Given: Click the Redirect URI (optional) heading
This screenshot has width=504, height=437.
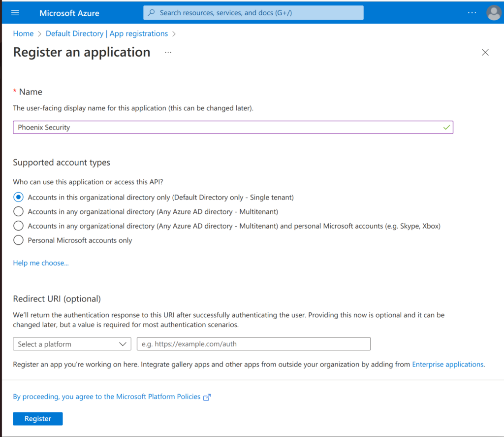Looking at the screenshot, I should [57, 299].
